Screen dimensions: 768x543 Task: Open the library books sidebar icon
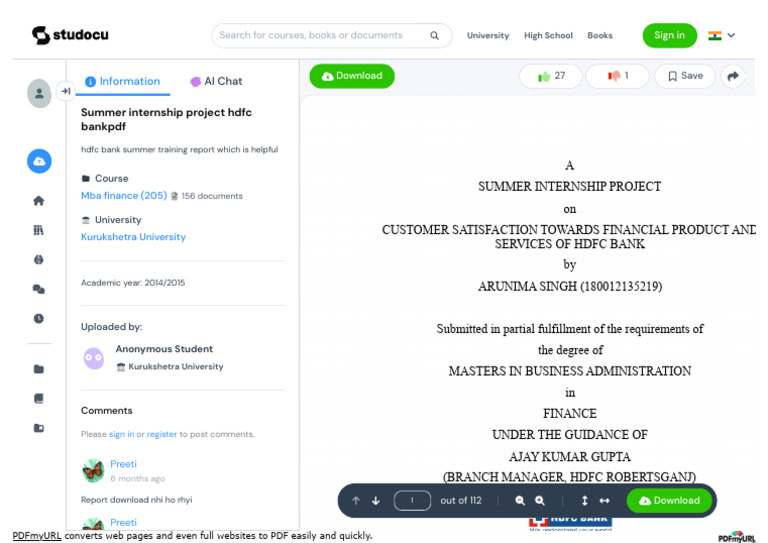pos(39,230)
